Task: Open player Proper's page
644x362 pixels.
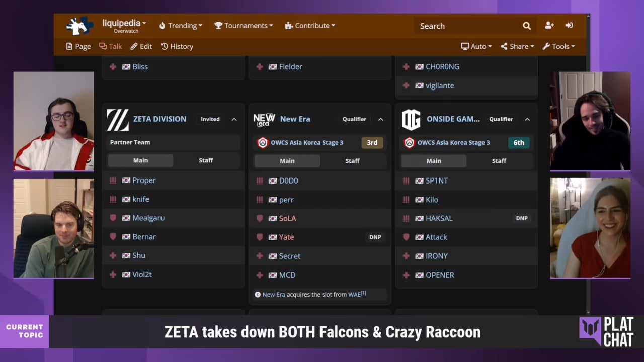Action: [x=144, y=180]
